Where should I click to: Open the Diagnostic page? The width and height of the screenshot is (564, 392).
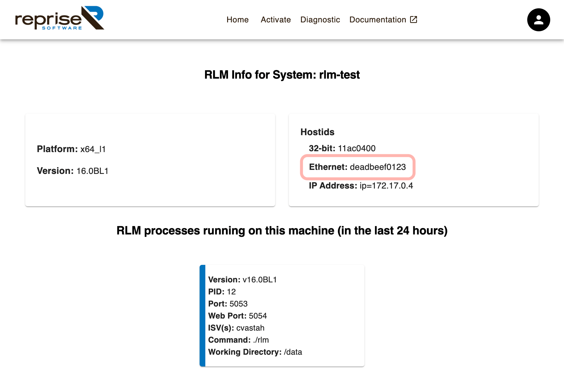320,20
